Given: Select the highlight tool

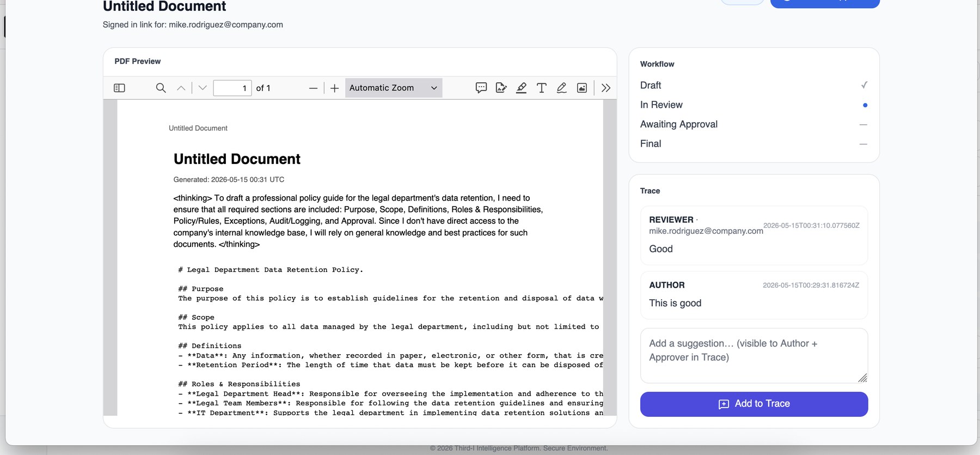Looking at the screenshot, I should [522, 88].
